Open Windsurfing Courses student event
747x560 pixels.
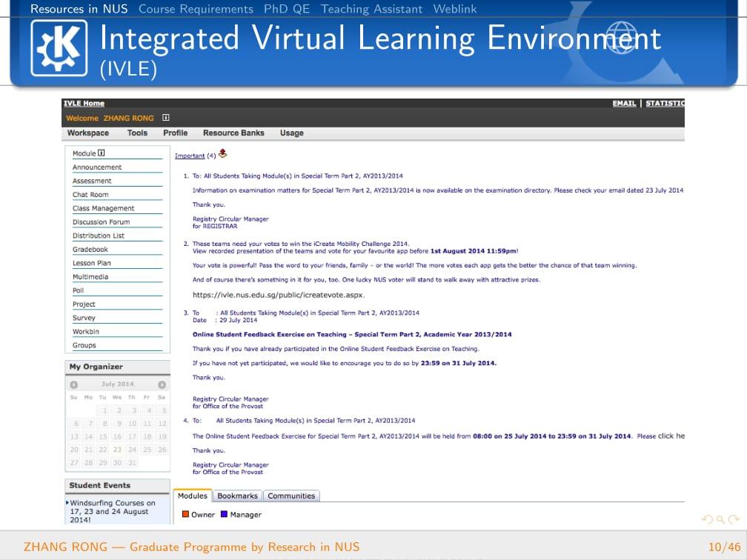tap(113, 511)
